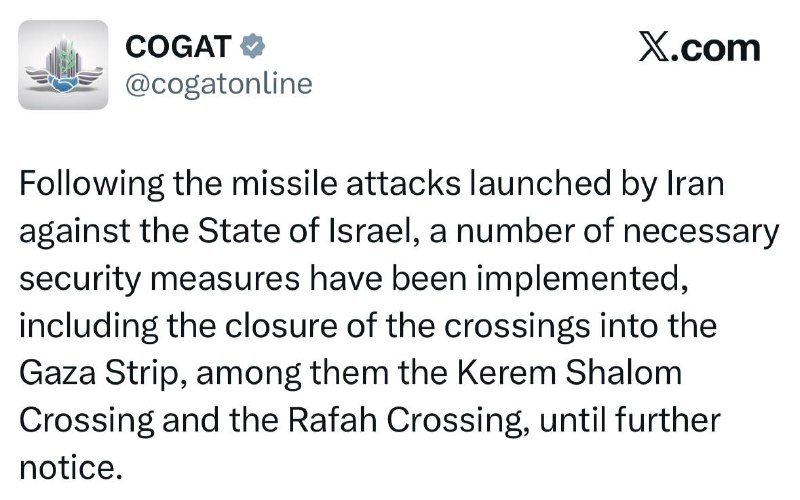Click the words "Kerem Shalom"

[x=569, y=372]
